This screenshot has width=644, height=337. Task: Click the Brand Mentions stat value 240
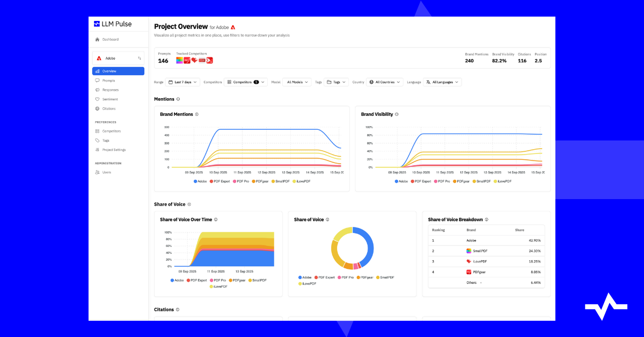(470, 61)
